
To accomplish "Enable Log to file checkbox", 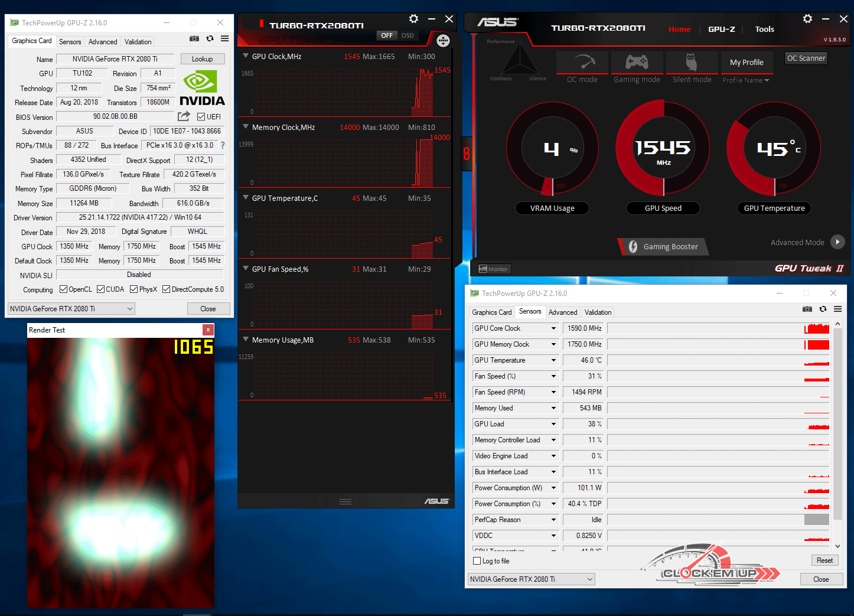I will 477,561.
